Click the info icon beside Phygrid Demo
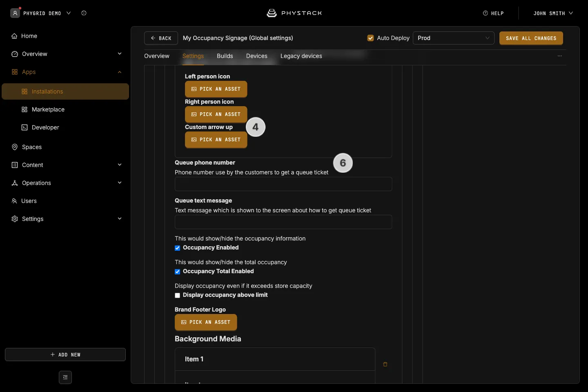The height and width of the screenshot is (392, 588). (x=84, y=13)
